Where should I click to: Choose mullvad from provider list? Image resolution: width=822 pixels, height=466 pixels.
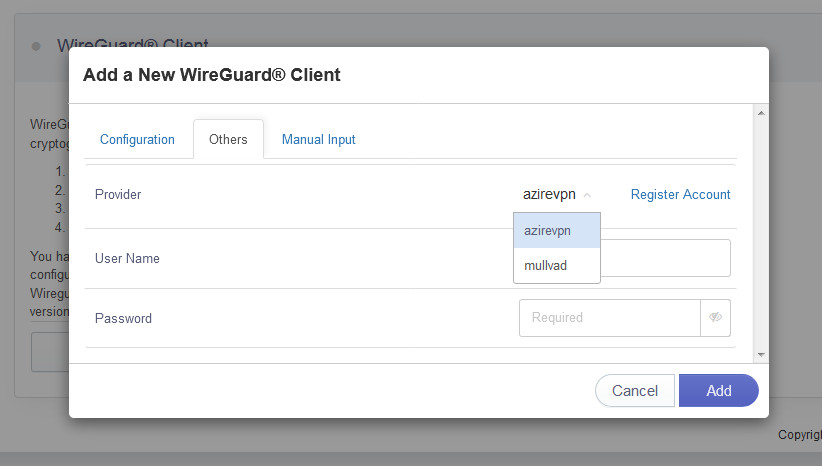pyautogui.click(x=557, y=265)
